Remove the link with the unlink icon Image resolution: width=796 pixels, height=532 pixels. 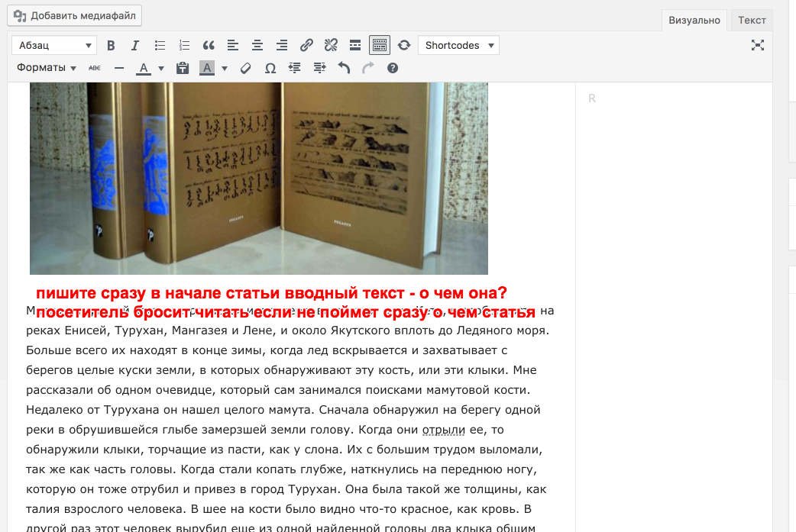point(331,46)
